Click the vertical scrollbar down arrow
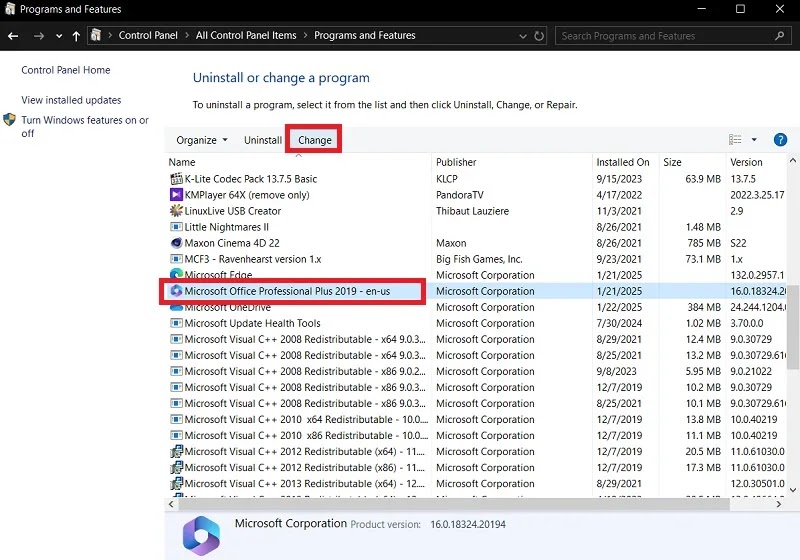 tap(793, 490)
